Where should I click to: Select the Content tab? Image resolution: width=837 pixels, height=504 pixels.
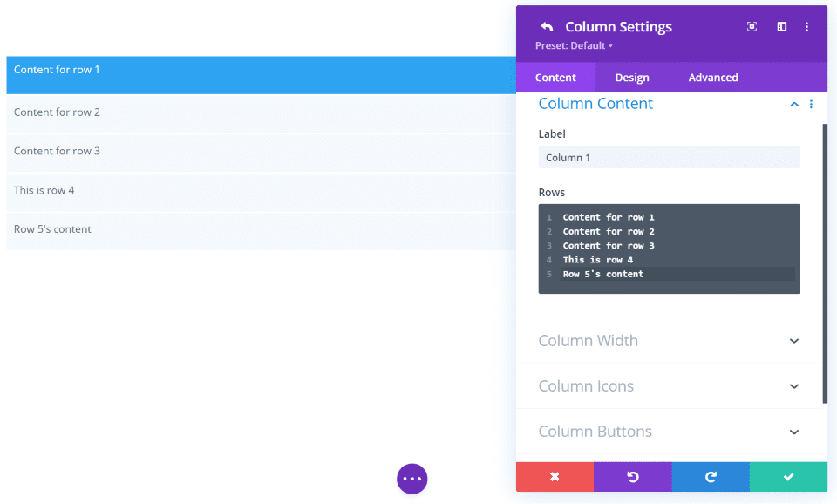tap(555, 77)
